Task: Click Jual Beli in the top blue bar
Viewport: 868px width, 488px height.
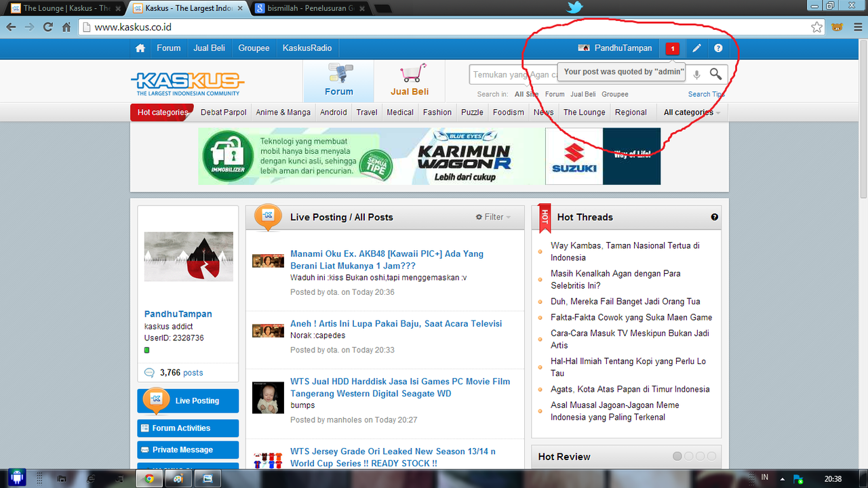Action: pos(209,48)
